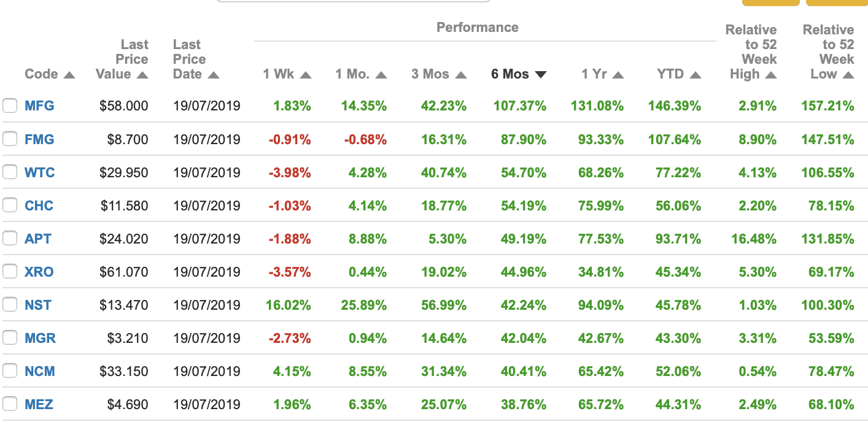Tick the checkbox for MFG
This screenshot has height=422, width=868.
[10, 106]
